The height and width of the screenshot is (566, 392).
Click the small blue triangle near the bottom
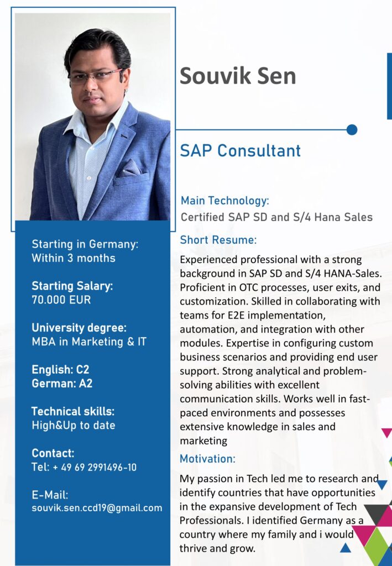tap(345, 548)
